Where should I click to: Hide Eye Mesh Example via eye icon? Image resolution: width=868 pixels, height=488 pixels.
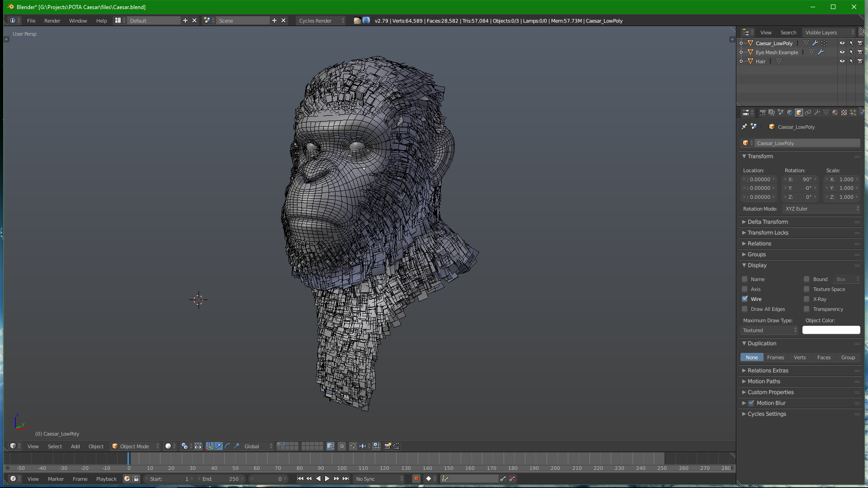(x=842, y=52)
